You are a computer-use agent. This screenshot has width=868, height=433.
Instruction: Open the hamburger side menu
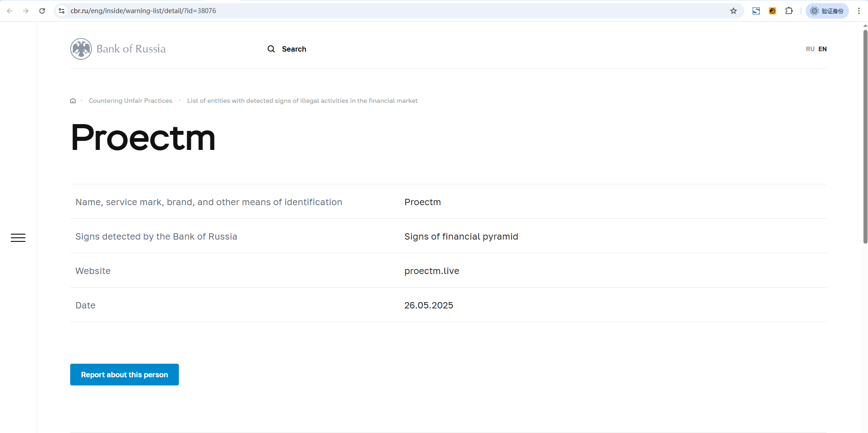pyautogui.click(x=18, y=238)
